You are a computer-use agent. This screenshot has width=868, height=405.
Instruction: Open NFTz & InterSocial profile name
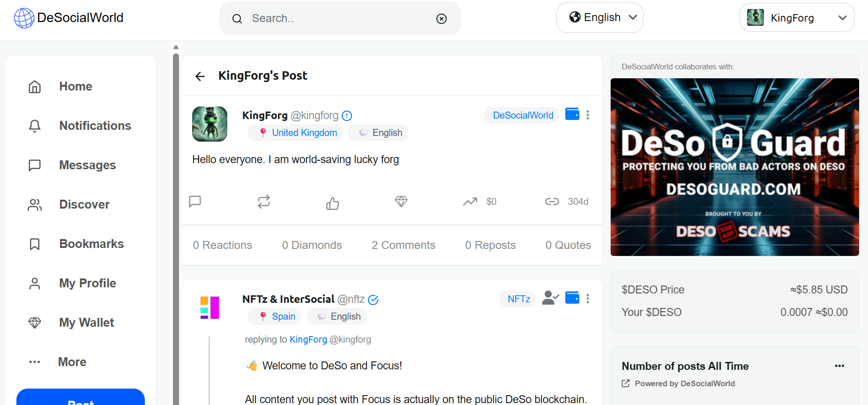[288, 299]
